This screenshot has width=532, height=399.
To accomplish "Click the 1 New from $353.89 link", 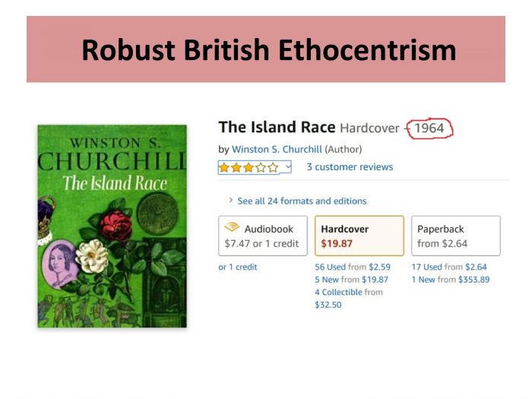I will (x=451, y=280).
